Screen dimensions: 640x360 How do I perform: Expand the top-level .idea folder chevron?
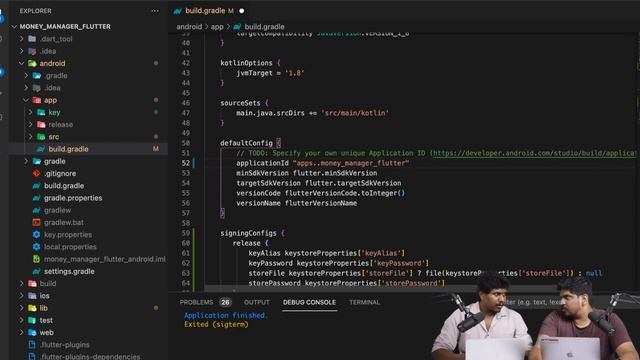(x=22, y=51)
